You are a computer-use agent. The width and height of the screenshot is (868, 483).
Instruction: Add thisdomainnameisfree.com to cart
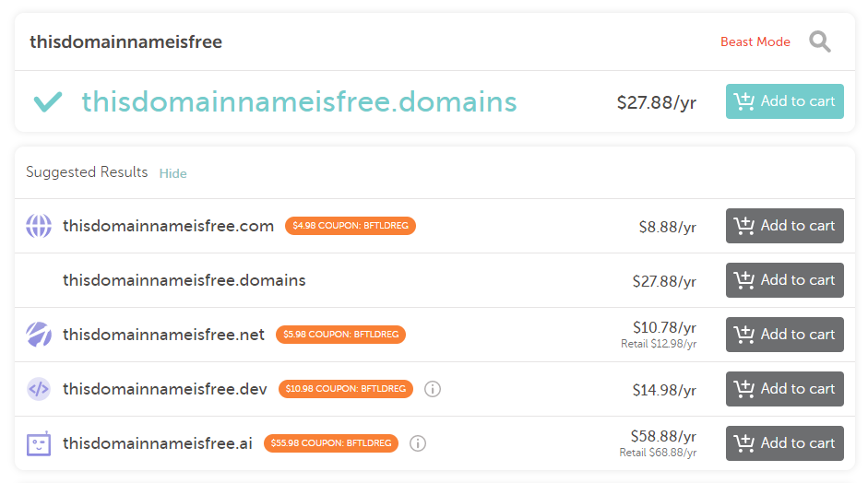pos(784,226)
